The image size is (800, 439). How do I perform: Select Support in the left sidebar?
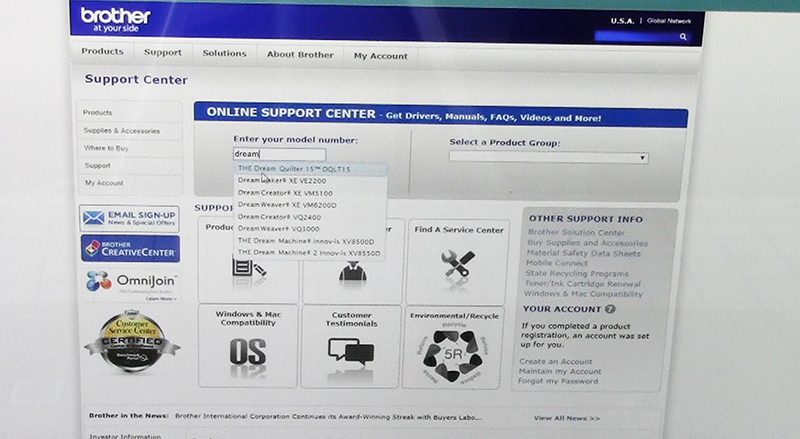point(97,165)
